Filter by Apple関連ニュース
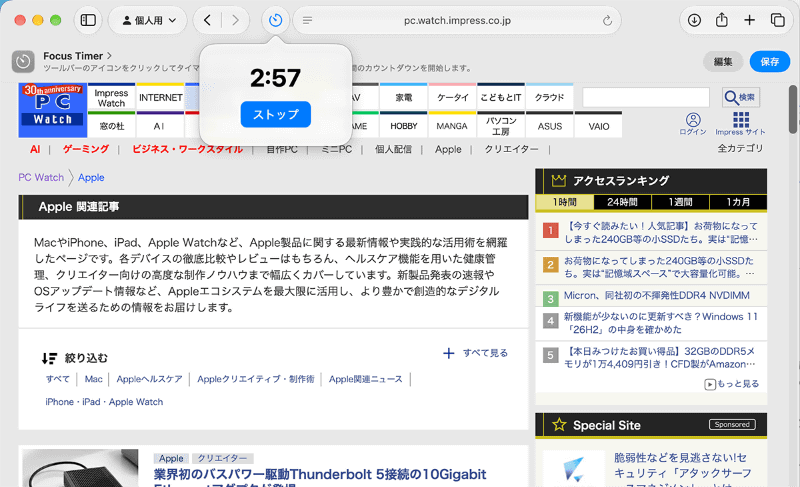 click(365, 379)
